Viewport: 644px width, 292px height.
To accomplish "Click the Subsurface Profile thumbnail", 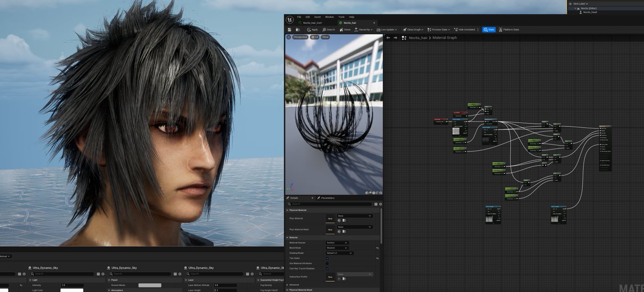I will tap(330, 276).
